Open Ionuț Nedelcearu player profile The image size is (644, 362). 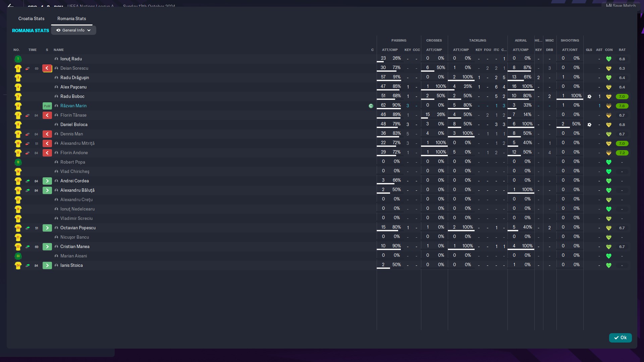click(x=77, y=209)
